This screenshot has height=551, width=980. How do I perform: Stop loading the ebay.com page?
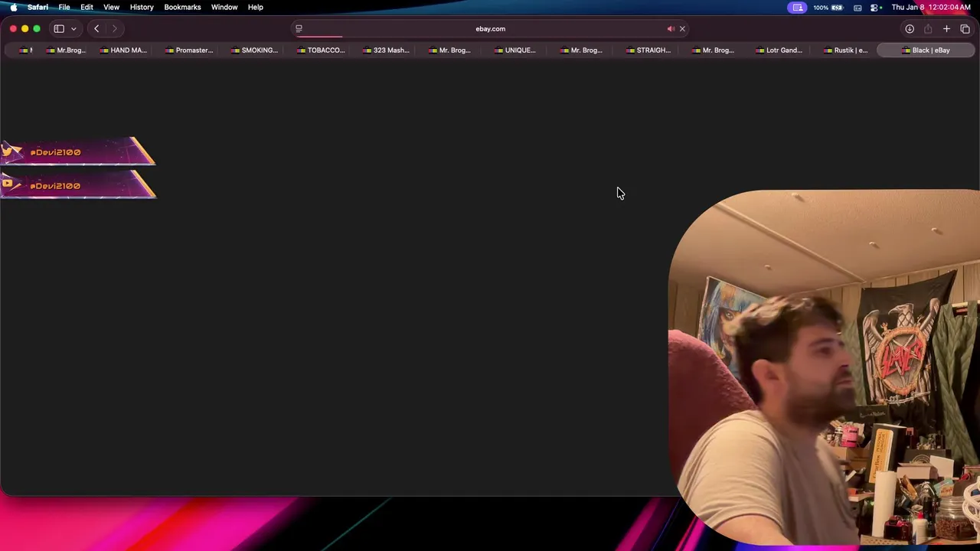point(682,29)
